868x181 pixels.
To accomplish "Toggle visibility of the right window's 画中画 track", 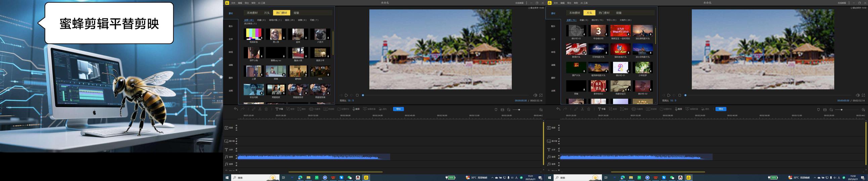I will [x=559, y=139].
